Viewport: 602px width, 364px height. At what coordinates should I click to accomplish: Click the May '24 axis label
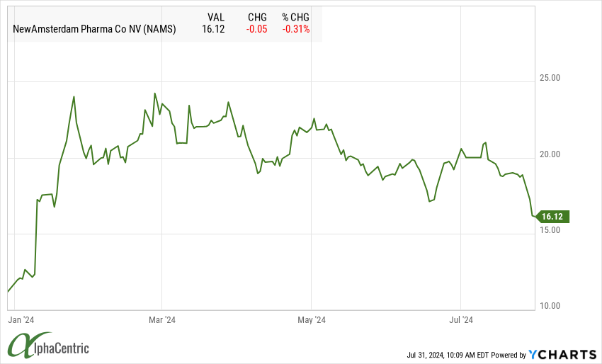312,320
